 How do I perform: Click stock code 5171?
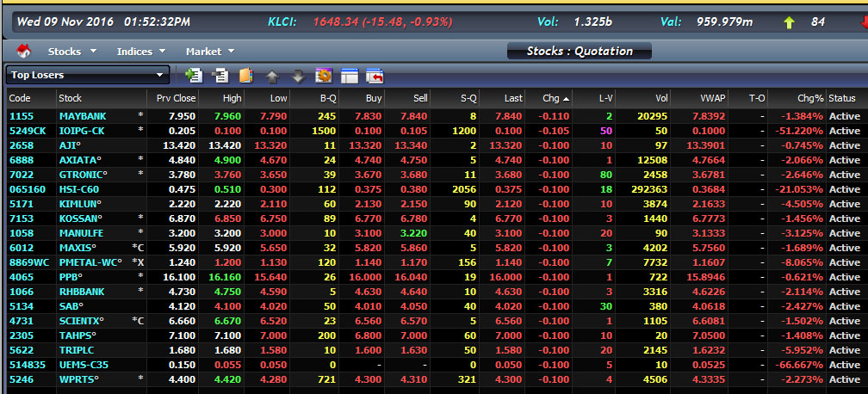(x=22, y=204)
